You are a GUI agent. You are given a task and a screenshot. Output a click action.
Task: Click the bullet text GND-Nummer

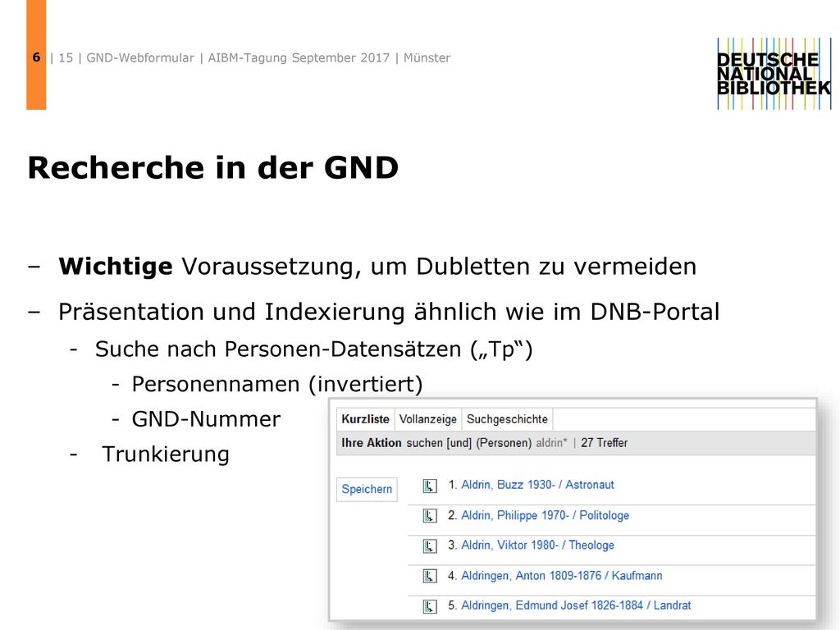[x=206, y=419]
